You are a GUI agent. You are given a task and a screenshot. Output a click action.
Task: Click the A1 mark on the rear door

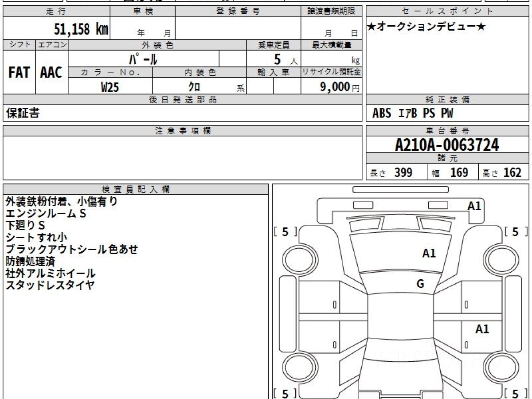(482, 329)
